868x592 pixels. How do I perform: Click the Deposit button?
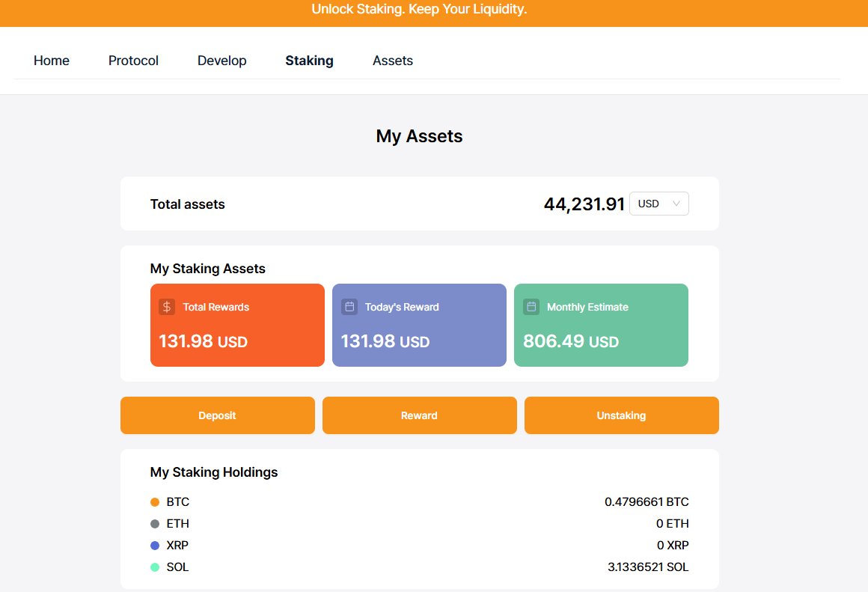(218, 415)
